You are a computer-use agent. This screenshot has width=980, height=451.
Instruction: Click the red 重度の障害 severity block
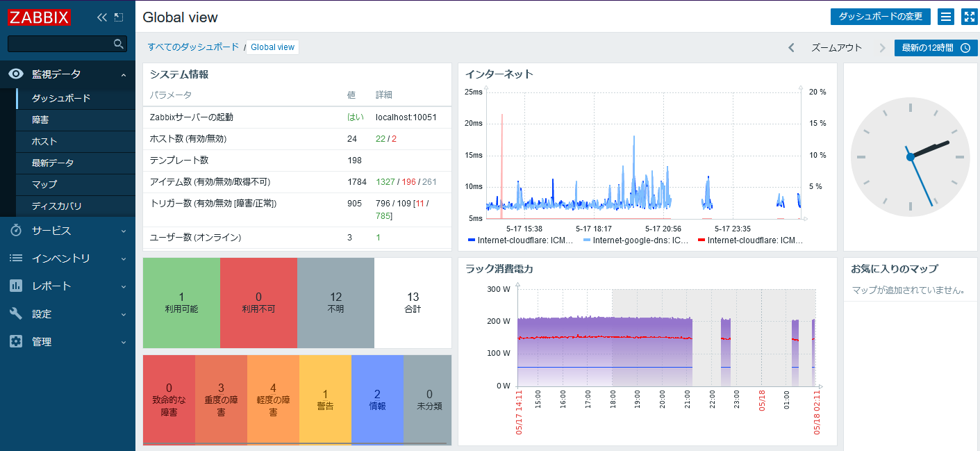tap(221, 400)
